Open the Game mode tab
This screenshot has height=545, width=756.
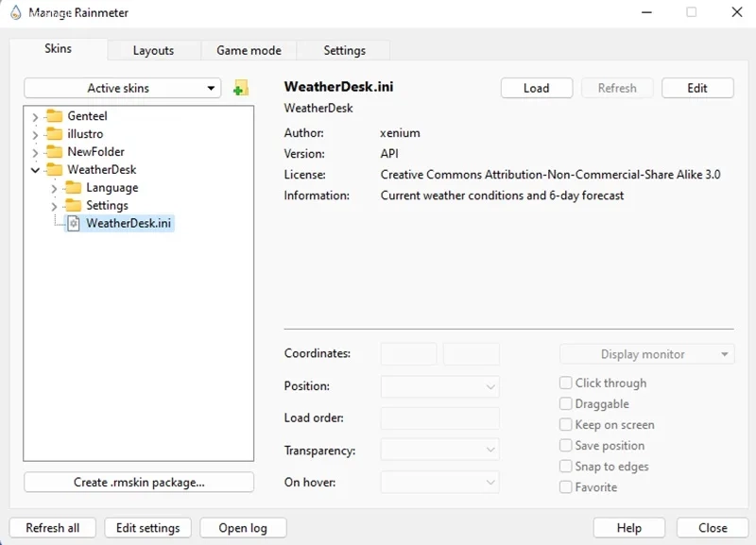[x=249, y=50]
